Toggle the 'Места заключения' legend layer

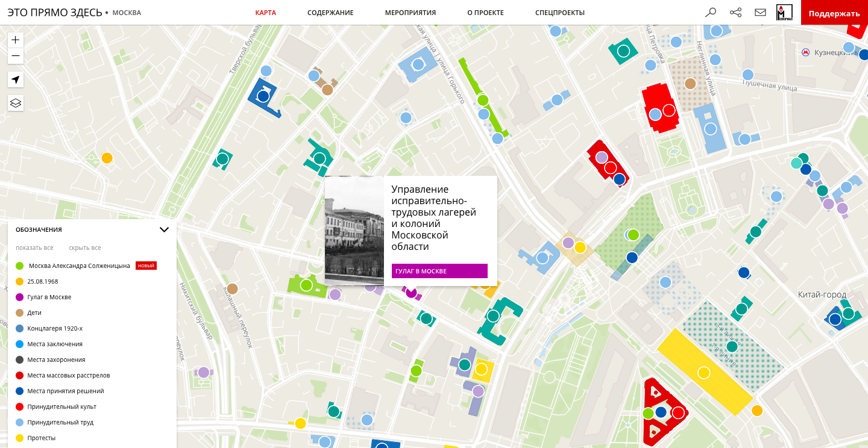click(54, 344)
